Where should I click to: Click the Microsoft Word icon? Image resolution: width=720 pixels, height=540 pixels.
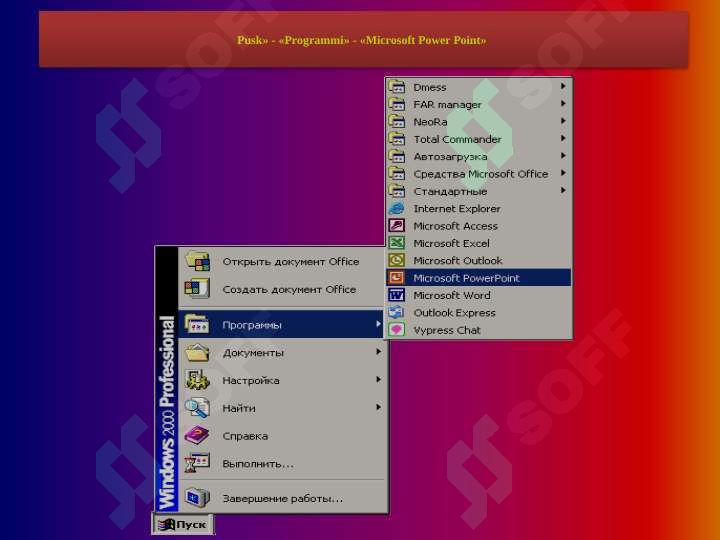coord(396,295)
